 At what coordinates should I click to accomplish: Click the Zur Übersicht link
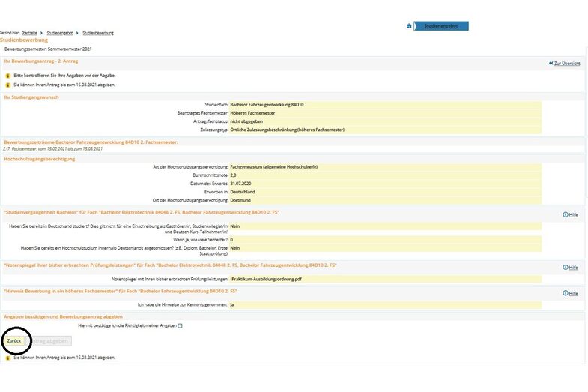566,64
